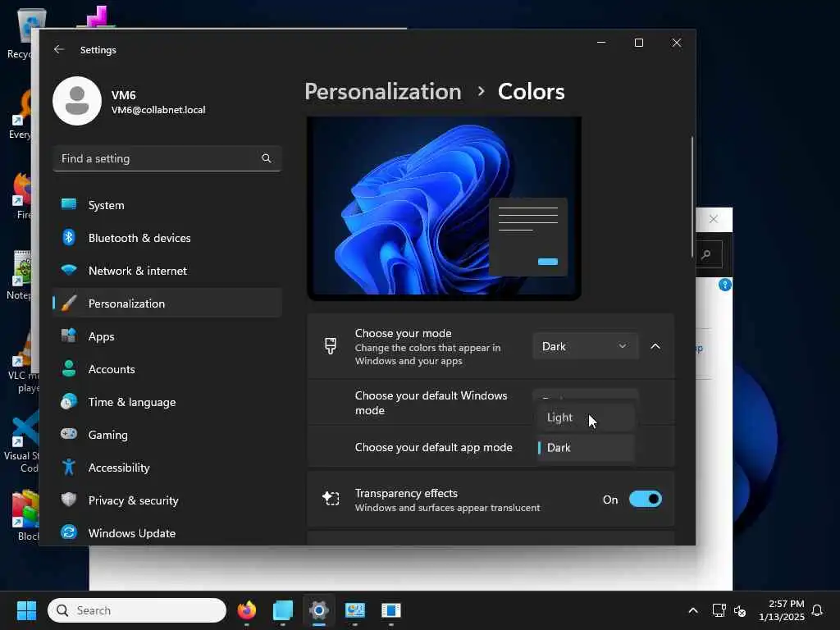This screenshot has width=840, height=630.
Task: Click the 'Choose your default Windows mode' label
Action: (x=431, y=403)
